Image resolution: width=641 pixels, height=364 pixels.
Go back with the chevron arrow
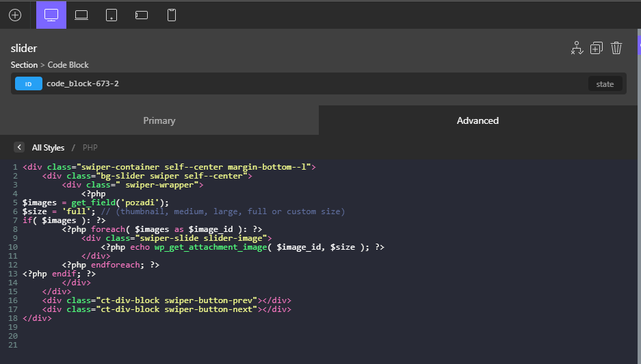[18, 147]
